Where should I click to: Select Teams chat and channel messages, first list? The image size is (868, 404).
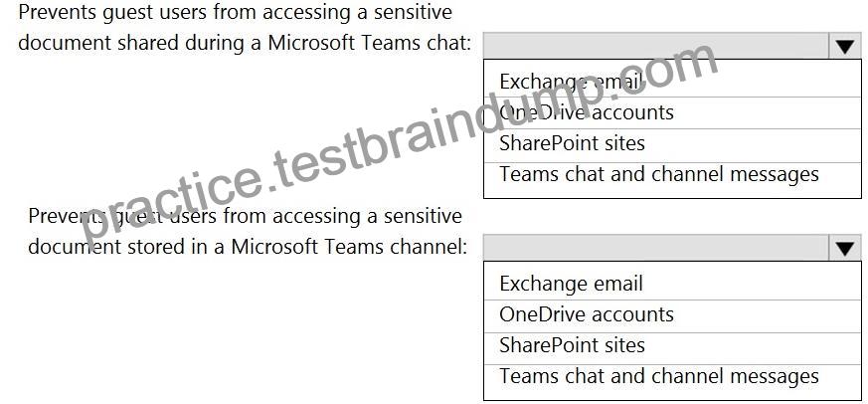pyautogui.click(x=672, y=175)
